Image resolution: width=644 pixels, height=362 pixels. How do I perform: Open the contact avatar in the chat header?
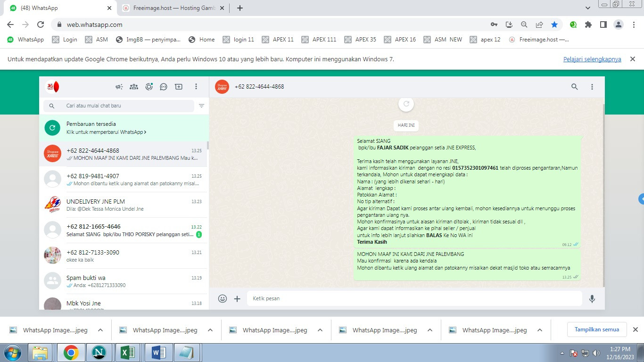tap(222, 87)
